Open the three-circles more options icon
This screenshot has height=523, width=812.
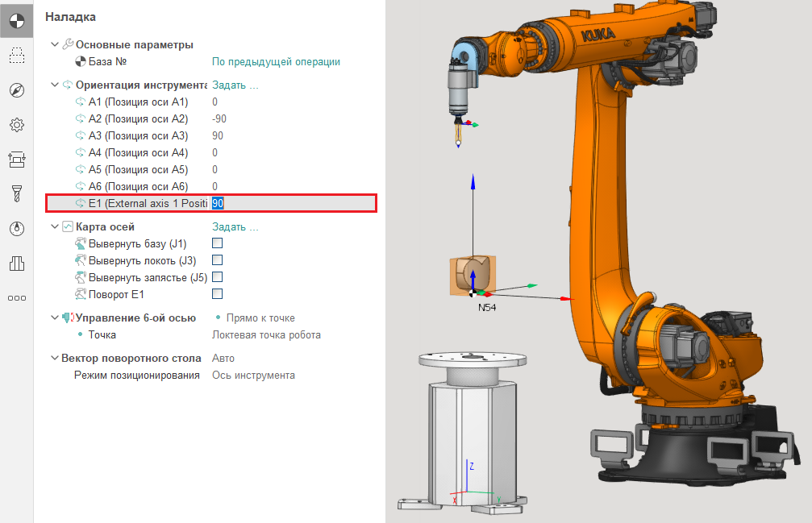click(x=16, y=297)
